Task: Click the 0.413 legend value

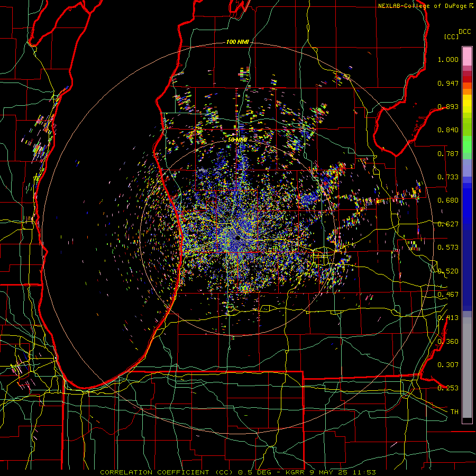Action: click(448, 318)
